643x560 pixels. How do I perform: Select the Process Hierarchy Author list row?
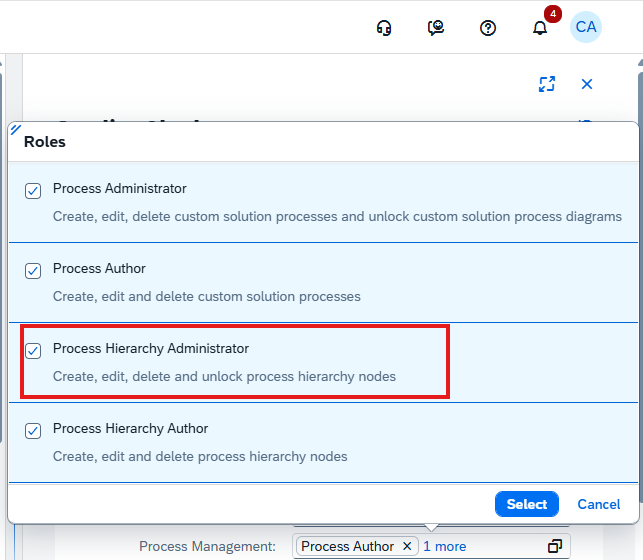pyautogui.click(x=323, y=442)
